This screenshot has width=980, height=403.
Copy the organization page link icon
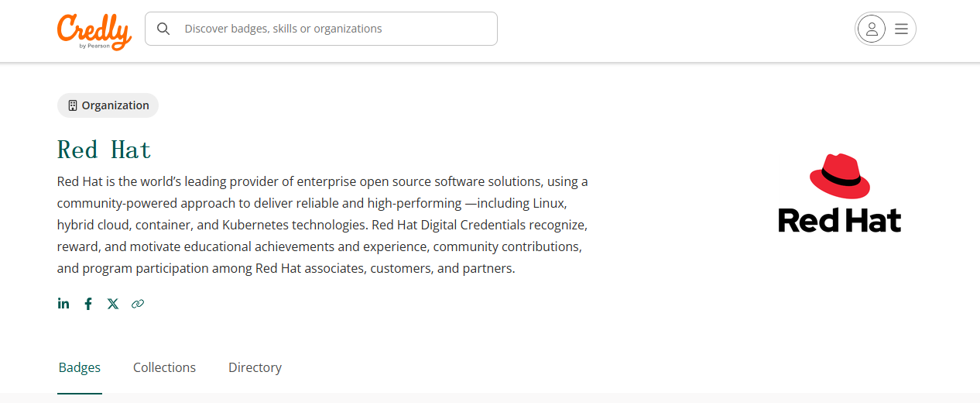pyautogui.click(x=138, y=304)
